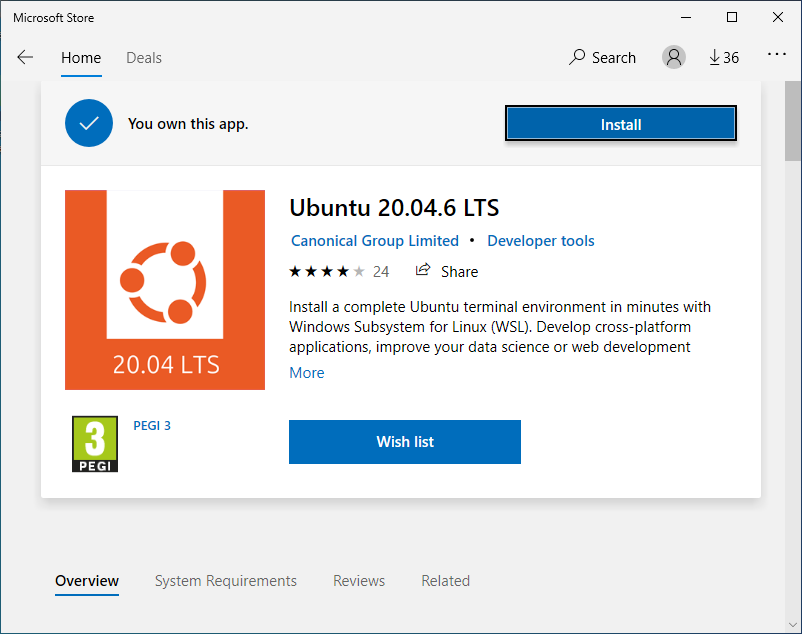Click the vertical scrollbar thumb
This screenshot has width=802, height=634.
[x=793, y=121]
